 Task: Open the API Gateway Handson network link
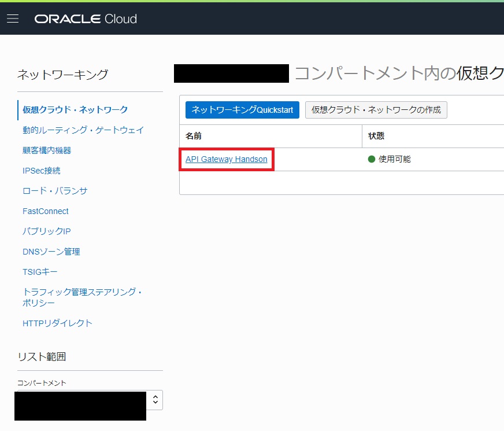(x=226, y=159)
